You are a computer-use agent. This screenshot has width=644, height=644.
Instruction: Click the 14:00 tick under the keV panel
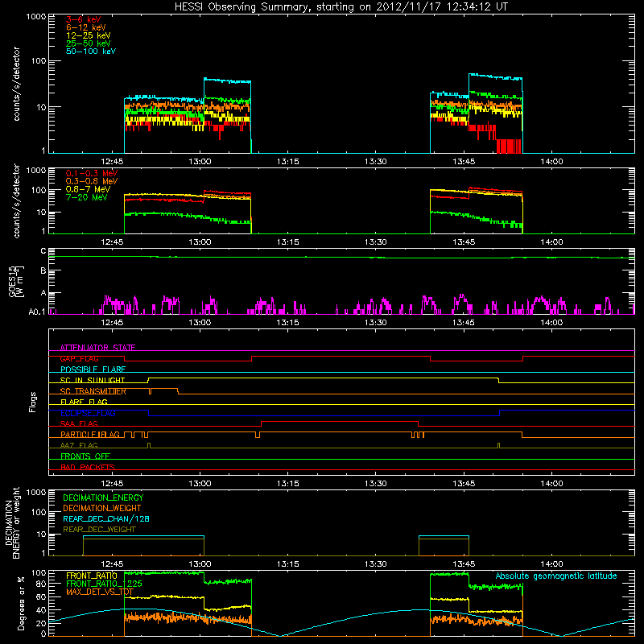click(551, 162)
